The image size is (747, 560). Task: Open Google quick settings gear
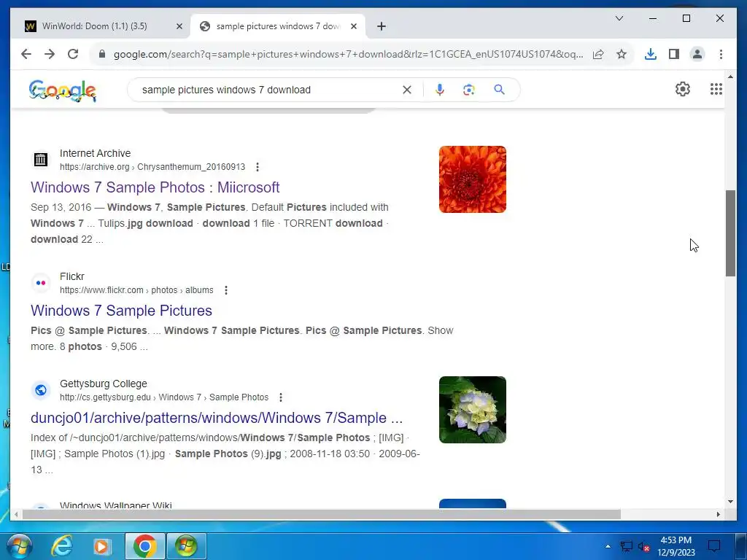(x=683, y=89)
